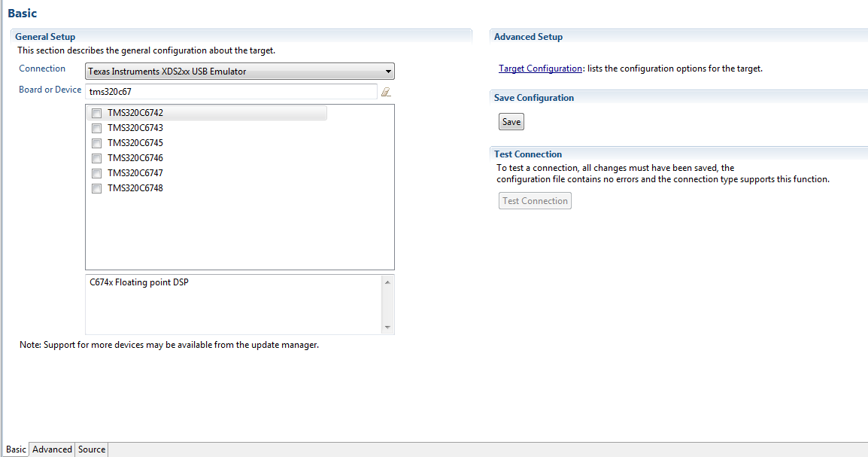This screenshot has width=868, height=457.
Task: Select the TMS320C6742 device label
Action: click(135, 113)
